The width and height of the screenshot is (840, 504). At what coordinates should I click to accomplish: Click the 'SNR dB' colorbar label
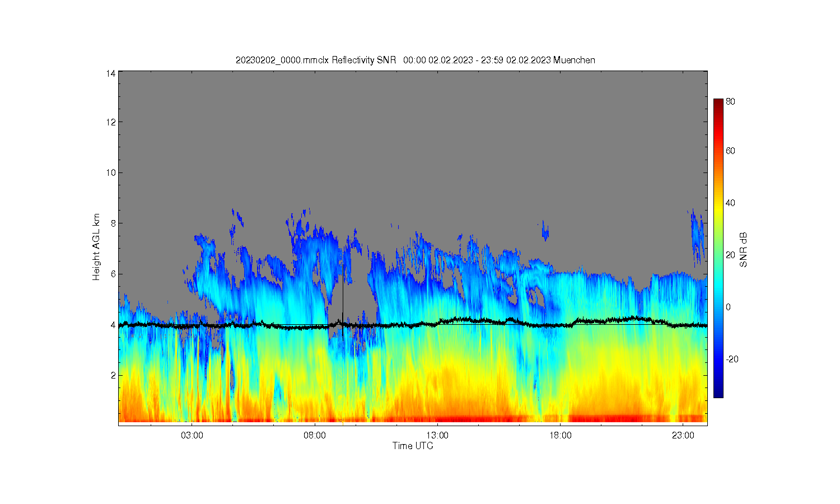(744, 249)
